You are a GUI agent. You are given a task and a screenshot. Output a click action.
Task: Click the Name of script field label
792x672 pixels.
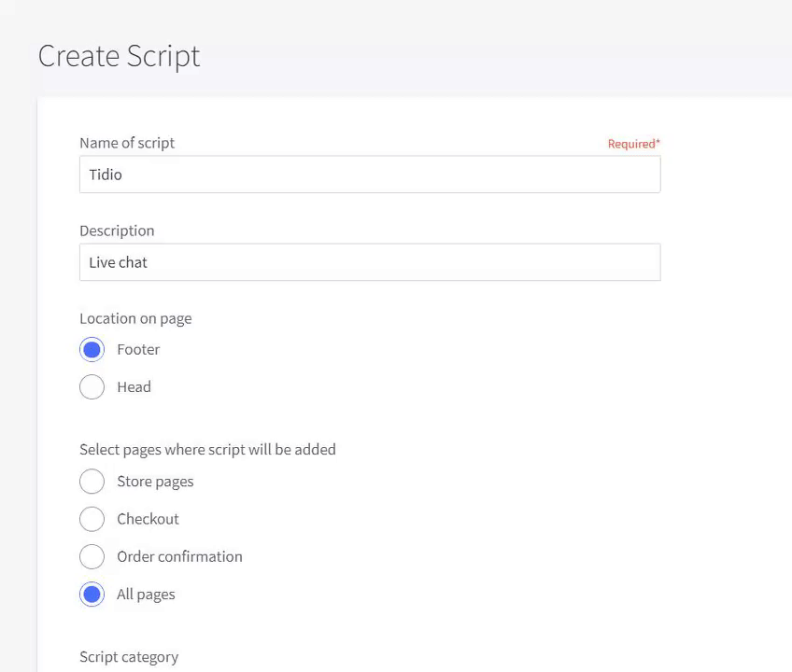[x=127, y=144]
